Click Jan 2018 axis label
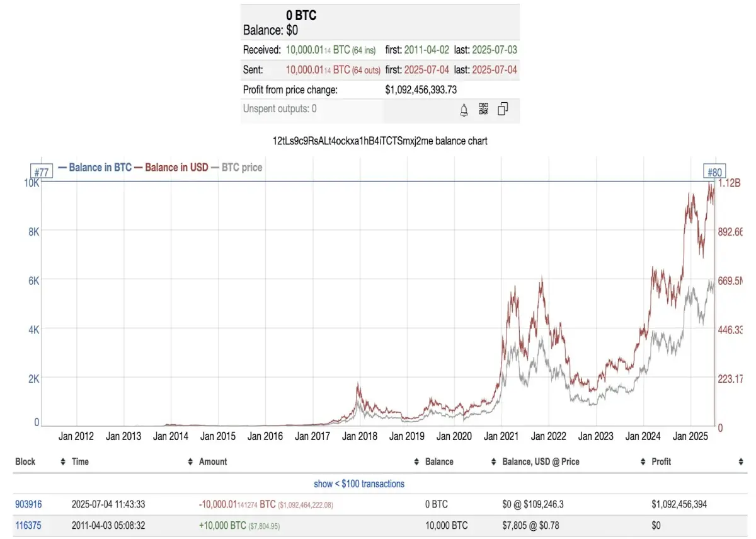756x539 pixels. tap(360, 436)
